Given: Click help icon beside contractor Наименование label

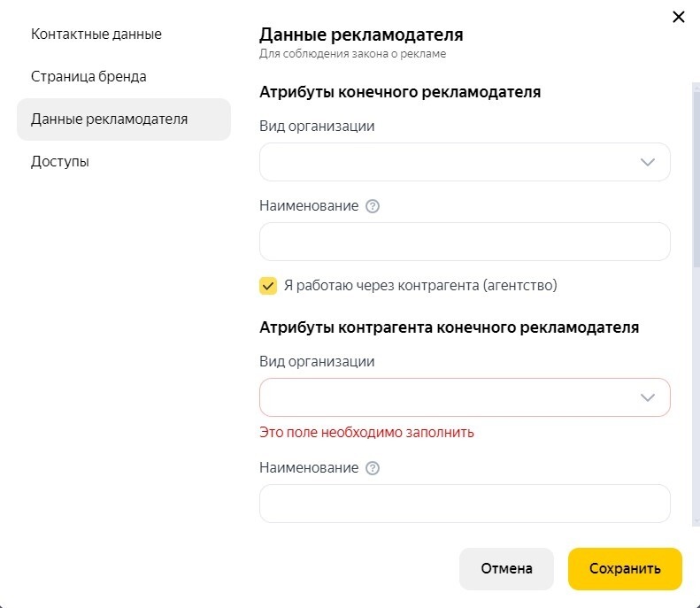Looking at the screenshot, I should (x=373, y=468).
